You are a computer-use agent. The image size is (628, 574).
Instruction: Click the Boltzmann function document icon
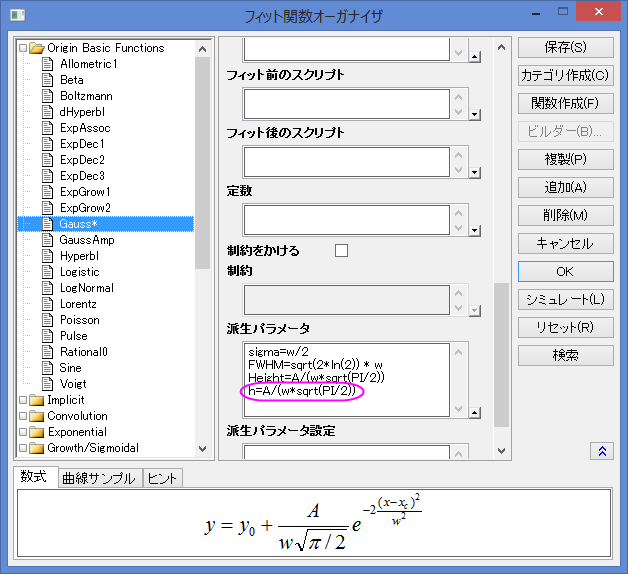point(47,96)
